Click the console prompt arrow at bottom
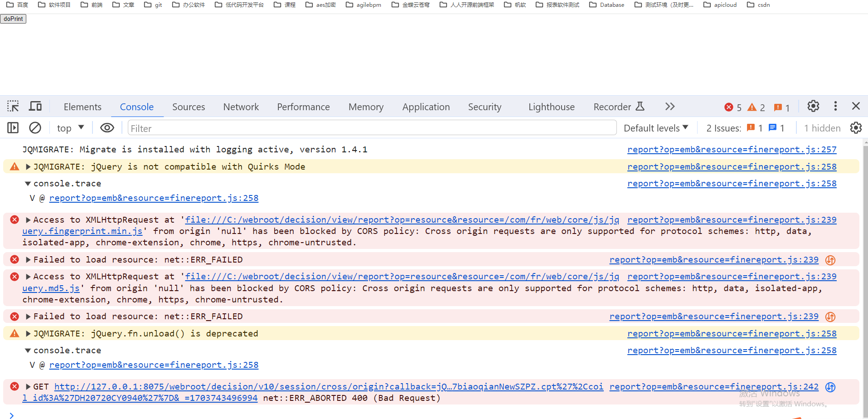The height and width of the screenshot is (419, 868). pos(11,415)
